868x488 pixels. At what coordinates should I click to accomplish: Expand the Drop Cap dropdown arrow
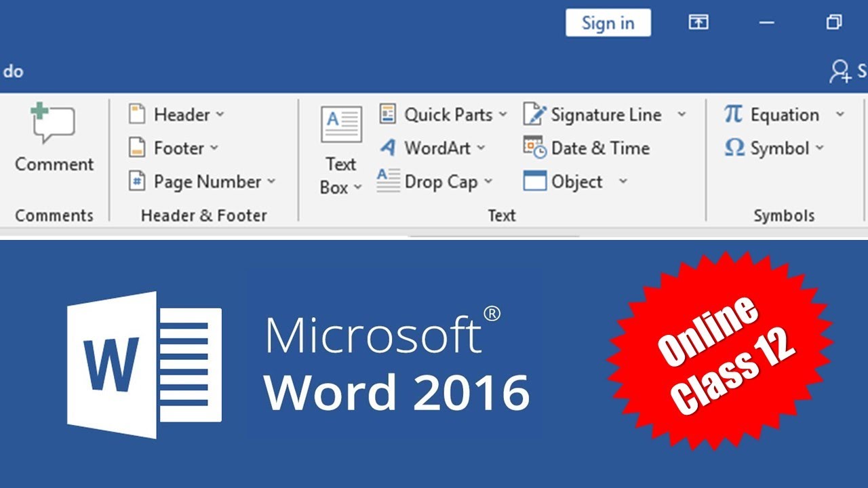coord(488,182)
